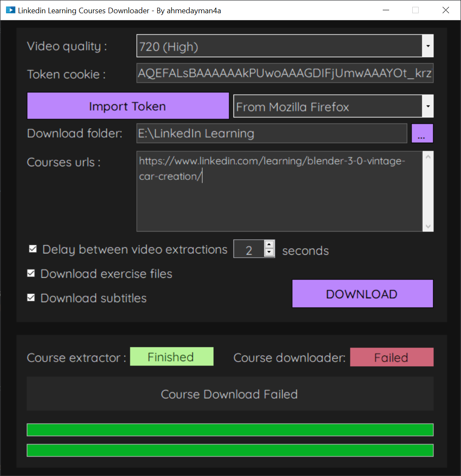Click the Courses urls scrollbar up arrow

(x=428, y=157)
